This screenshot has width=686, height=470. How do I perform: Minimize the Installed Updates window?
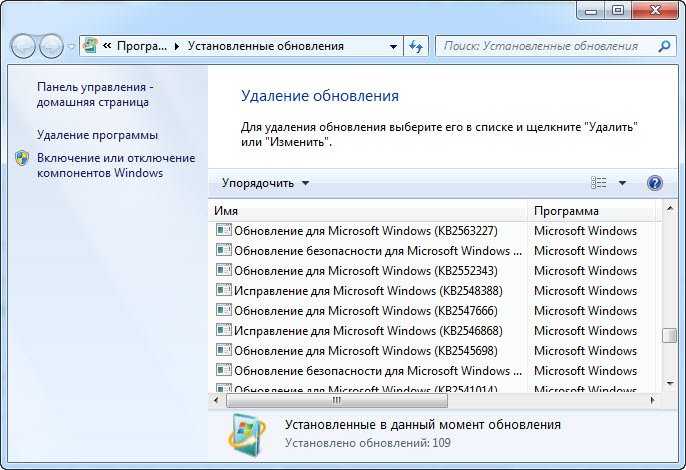591,11
